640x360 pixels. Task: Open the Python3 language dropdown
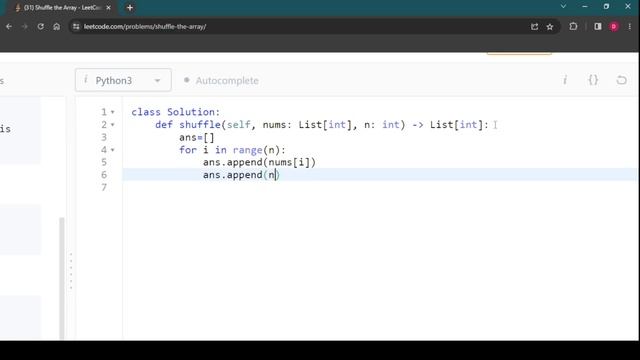(x=123, y=80)
